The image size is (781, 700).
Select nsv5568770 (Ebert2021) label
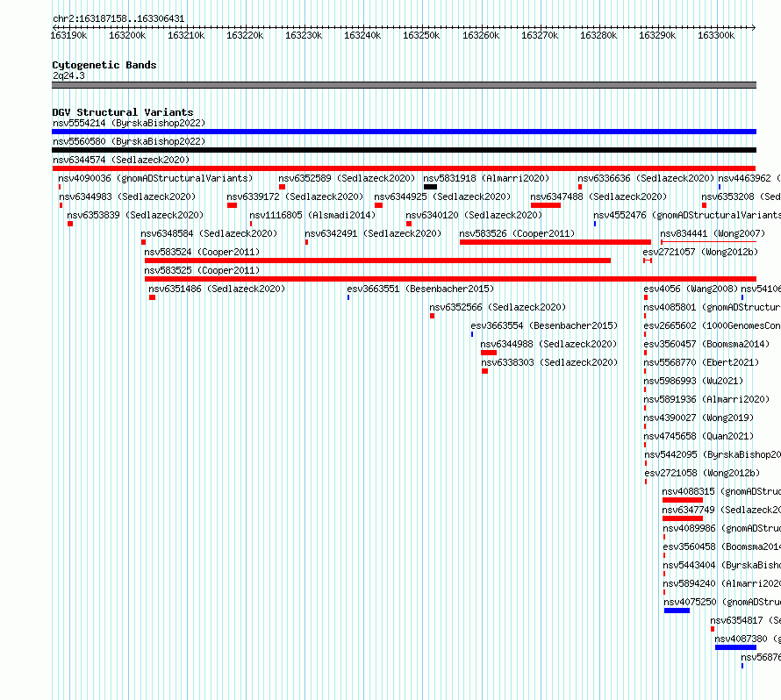701,362
